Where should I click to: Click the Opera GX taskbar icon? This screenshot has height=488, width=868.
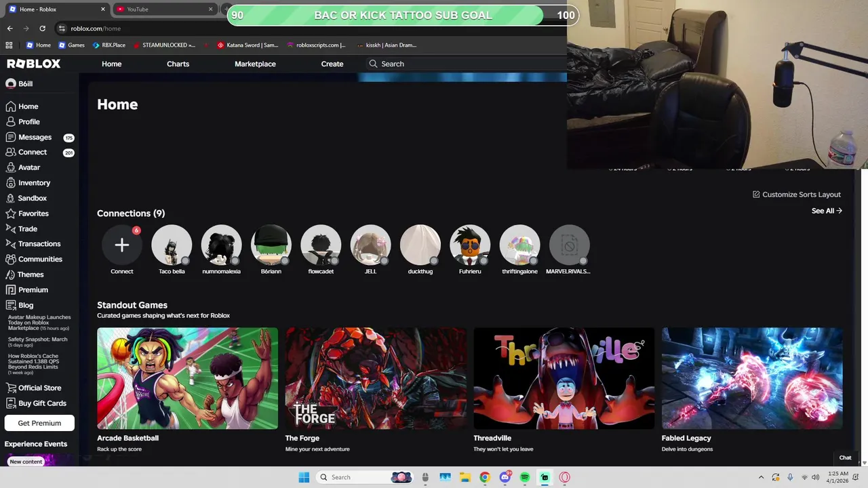pos(565,477)
